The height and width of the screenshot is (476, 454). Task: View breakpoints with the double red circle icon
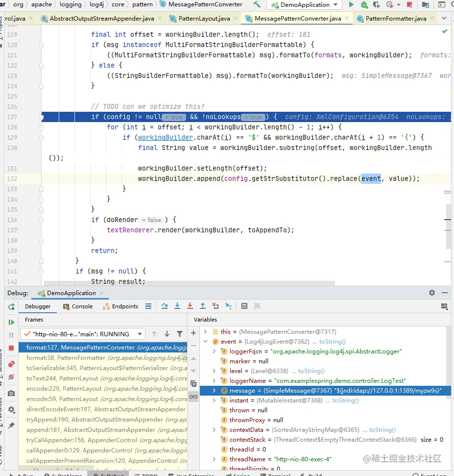(x=11, y=364)
